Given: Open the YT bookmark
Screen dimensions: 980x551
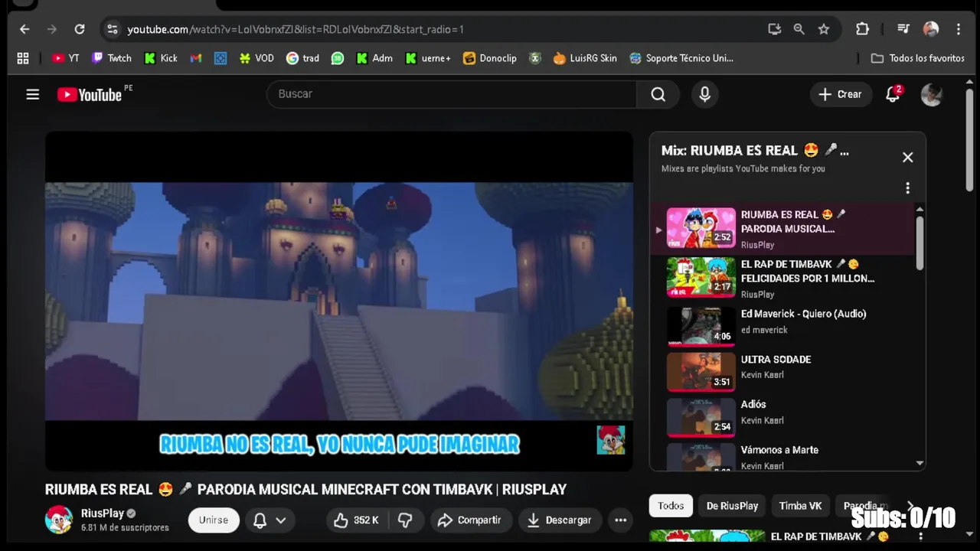Looking at the screenshot, I should coord(66,58).
